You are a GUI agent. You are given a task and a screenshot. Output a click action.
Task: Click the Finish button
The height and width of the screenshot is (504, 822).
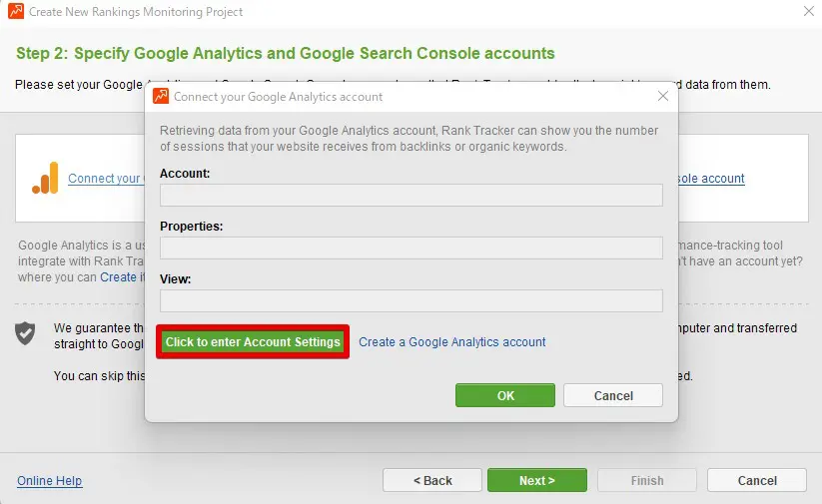click(x=646, y=481)
